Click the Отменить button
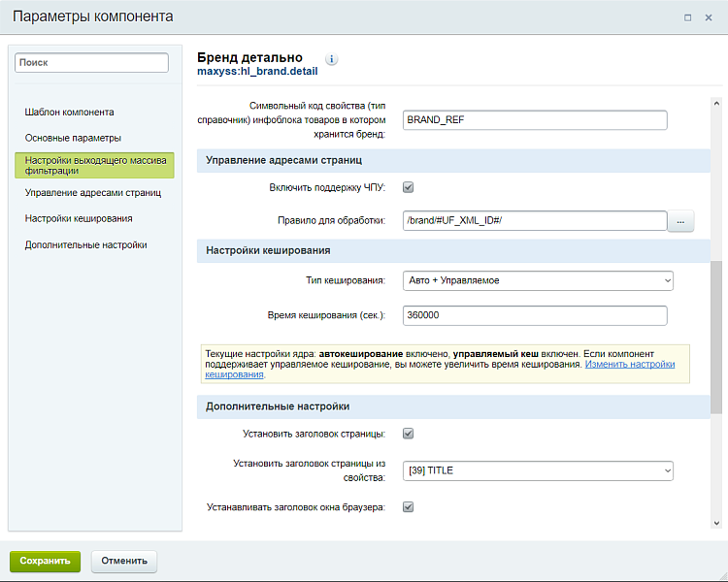728x582 pixels. coord(124,561)
